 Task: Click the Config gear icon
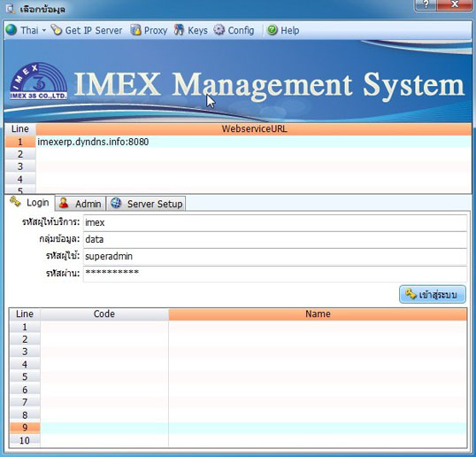coord(219,30)
